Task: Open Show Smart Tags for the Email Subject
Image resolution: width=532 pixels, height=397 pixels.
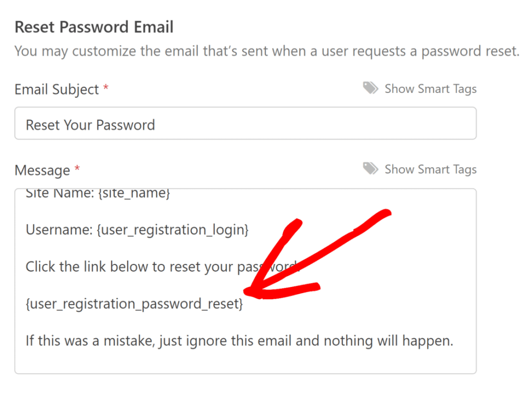Action: click(430, 88)
